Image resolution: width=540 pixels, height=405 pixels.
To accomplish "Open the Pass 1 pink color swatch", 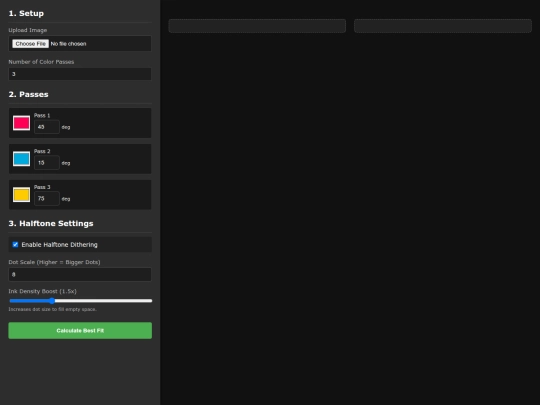I will click(21, 123).
